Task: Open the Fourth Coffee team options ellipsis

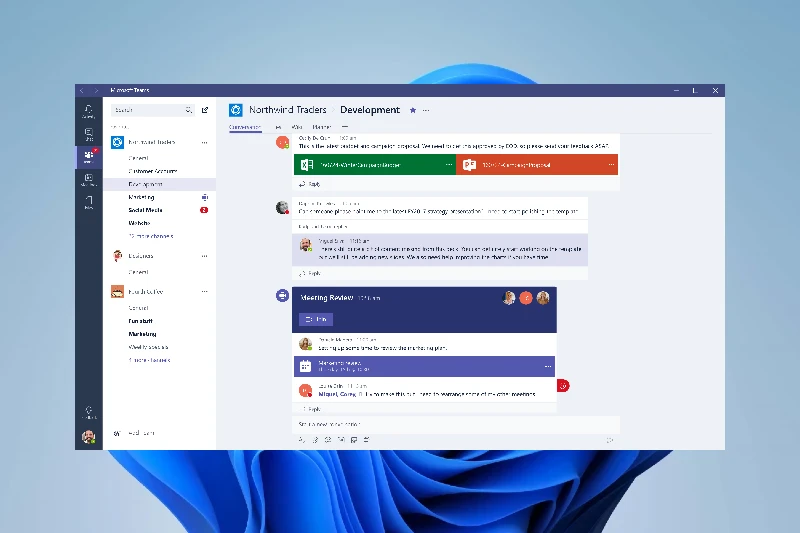Action: tap(205, 292)
